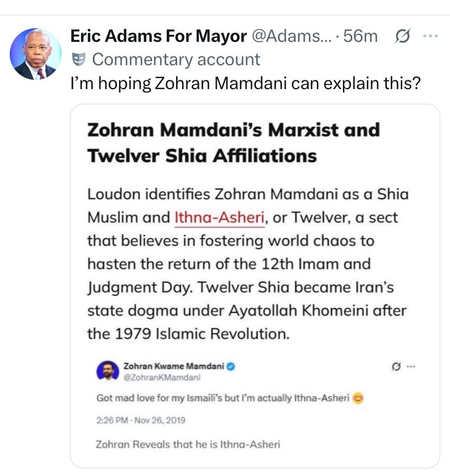
Task: Click the small avatar in the embedded tweet
Action: coord(108,371)
